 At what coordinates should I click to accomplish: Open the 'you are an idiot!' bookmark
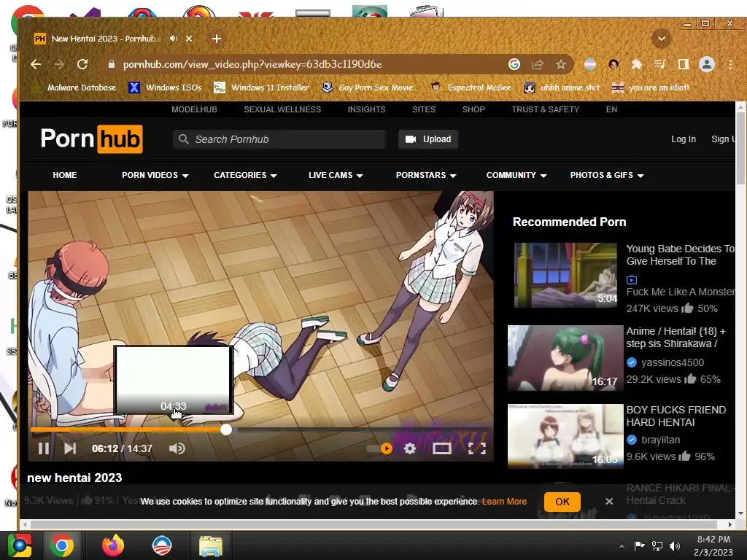pos(651,87)
